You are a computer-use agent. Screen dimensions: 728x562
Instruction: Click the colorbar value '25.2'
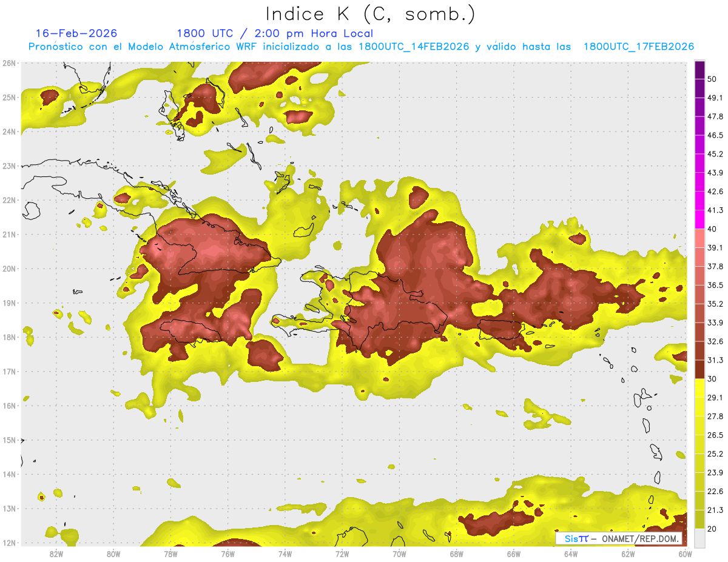pyautogui.click(x=715, y=454)
